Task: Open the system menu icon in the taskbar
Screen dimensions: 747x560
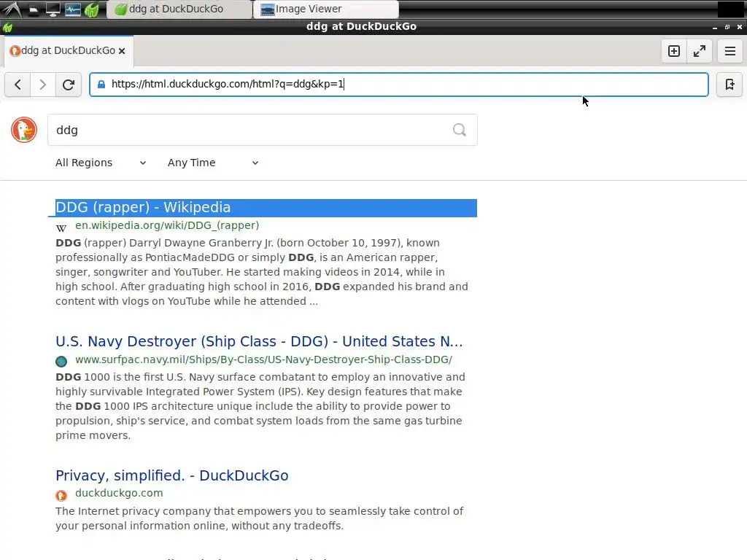Action: 12,9
